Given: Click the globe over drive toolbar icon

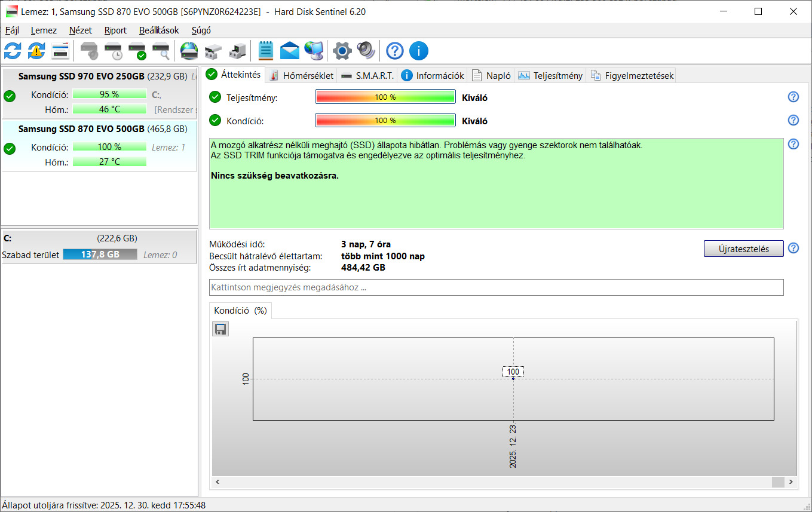Looking at the screenshot, I should [189, 51].
